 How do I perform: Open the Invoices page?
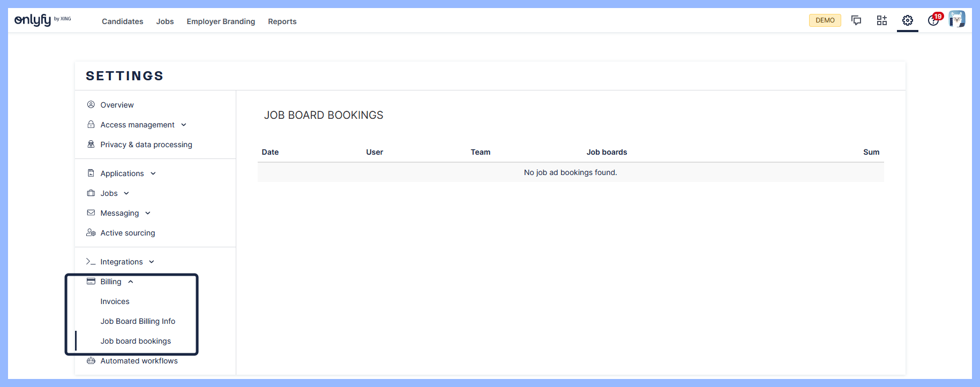click(x=115, y=301)
